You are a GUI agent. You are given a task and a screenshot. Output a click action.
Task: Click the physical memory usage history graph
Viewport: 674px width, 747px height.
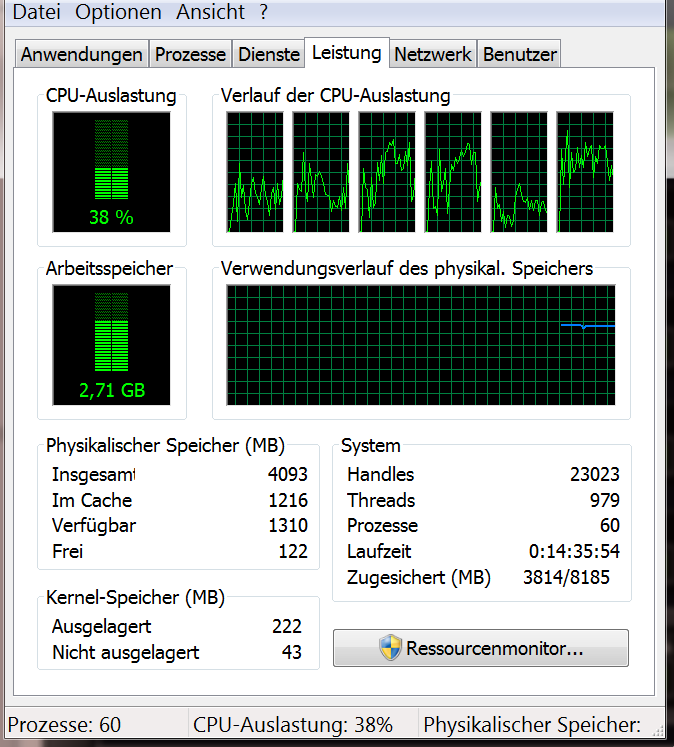click(421, 345)
